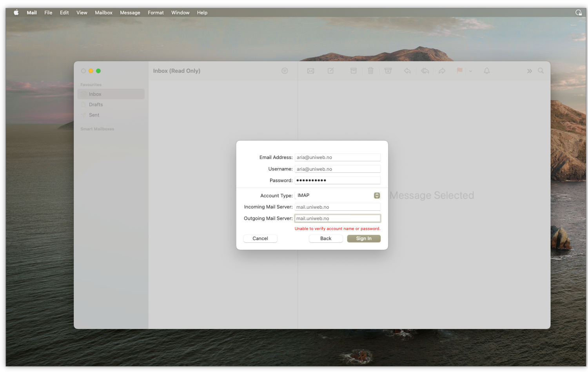Screen dimensions: 588x372
Task: Click the Outgoing Mail Server field
Action: pyautogui.click(x=338, y=219)
